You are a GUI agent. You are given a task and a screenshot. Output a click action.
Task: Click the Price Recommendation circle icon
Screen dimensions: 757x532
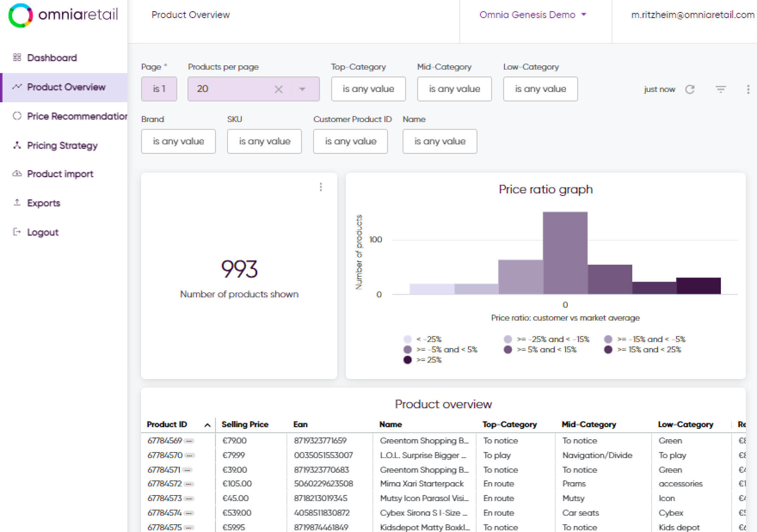(x=17, y=116)
